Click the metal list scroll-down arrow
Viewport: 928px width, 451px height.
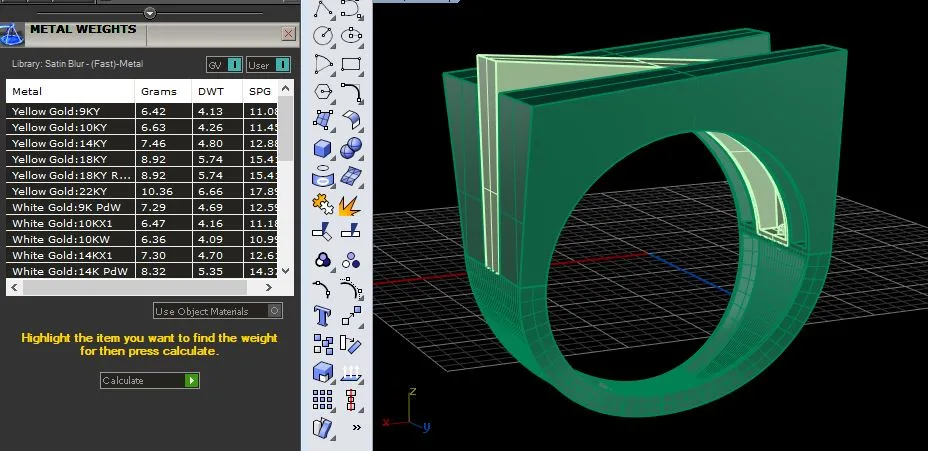tap(285, 270)
